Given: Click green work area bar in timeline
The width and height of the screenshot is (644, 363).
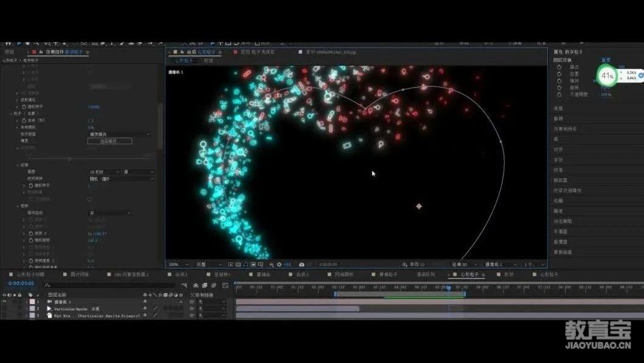Looking at the screenshot, I should (424, 297).
